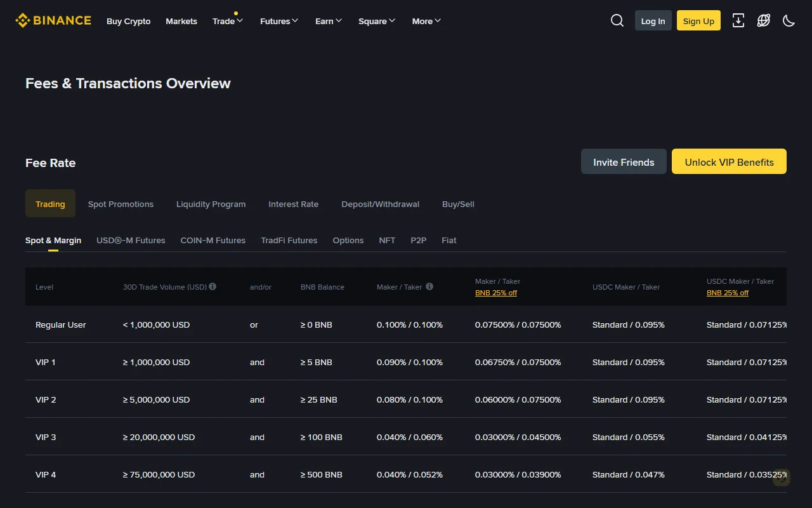Expand the Square dropdown menu
812x508 pixels.
click(x=377, y=21)
